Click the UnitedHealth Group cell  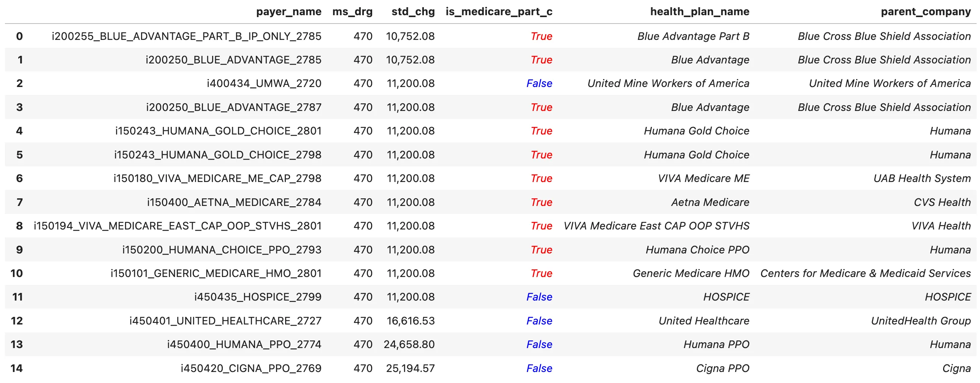[921, 321]
